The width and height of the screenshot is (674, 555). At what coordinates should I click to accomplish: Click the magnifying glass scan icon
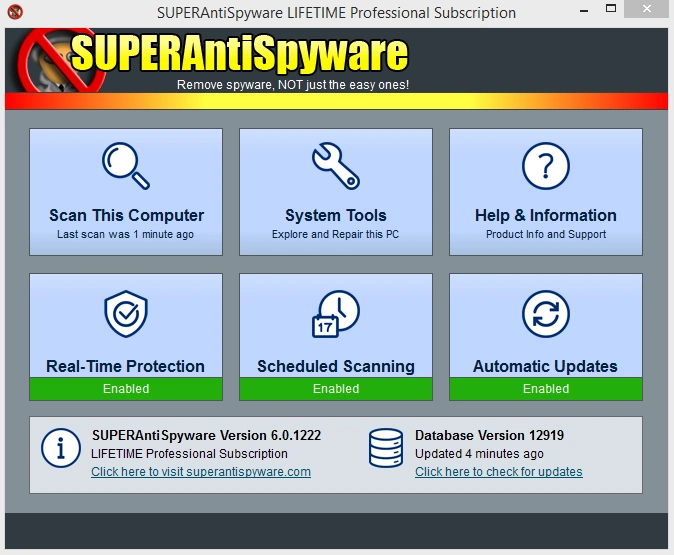point(126,166)
